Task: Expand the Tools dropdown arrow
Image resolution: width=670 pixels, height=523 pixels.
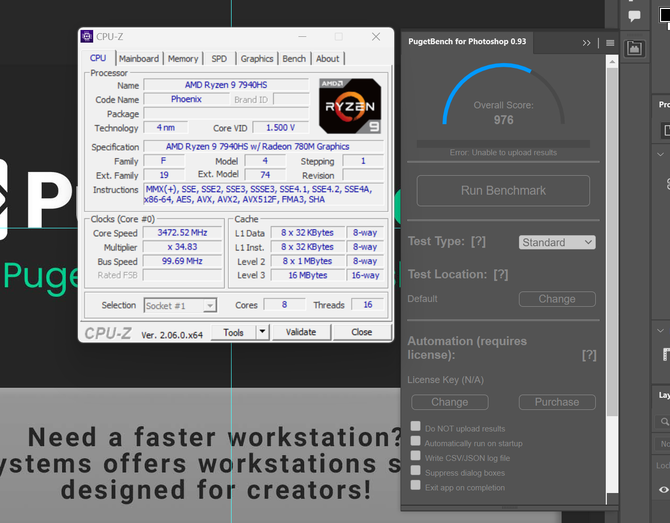Action: [x=262, y=332]
